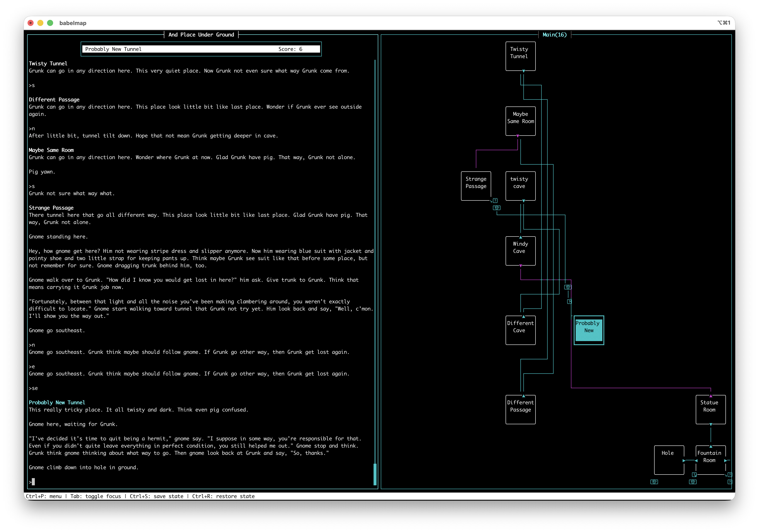Focus the command prompt input line

pyautogui.click(x=201, y=482)
